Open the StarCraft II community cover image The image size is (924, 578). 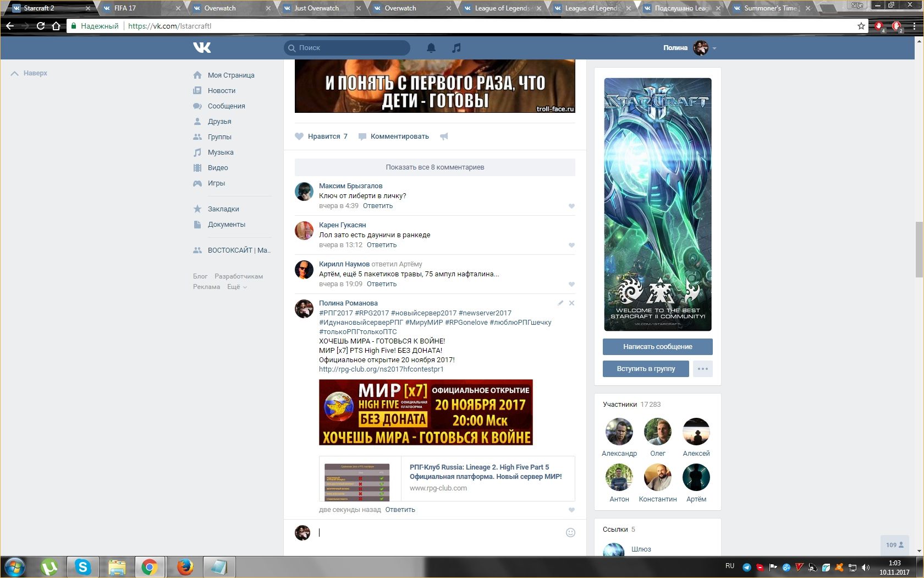tap(658, 204)
